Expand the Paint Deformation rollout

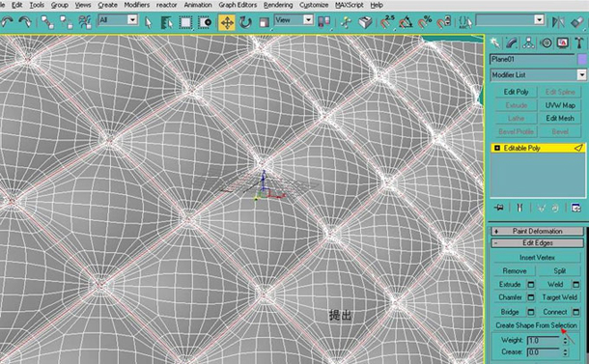pyautogui.click(x=537, y=231)
